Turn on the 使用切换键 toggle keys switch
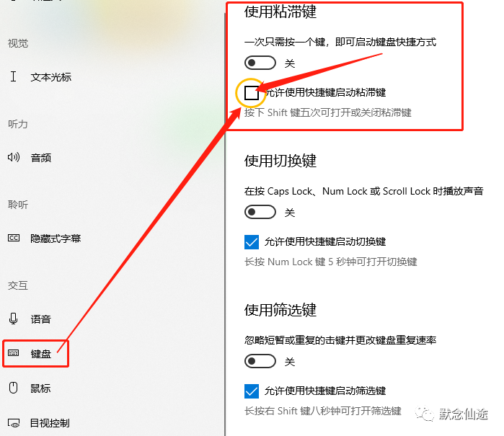 pyautogui.click(x=260, y=212)
